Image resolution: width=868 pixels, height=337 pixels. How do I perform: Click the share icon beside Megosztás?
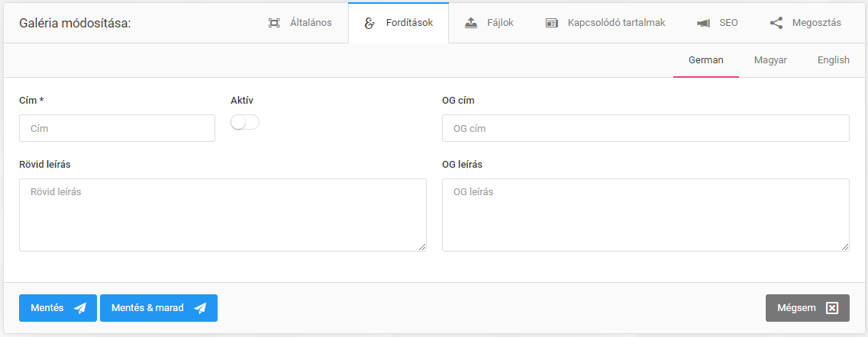click(x=776, y=23)
